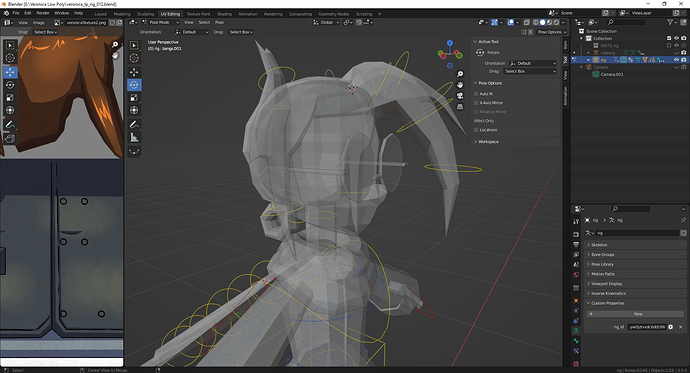690x373 pixels.
Task: Switch to the Animation workspace tab
Action: click(x=248, y=14)
